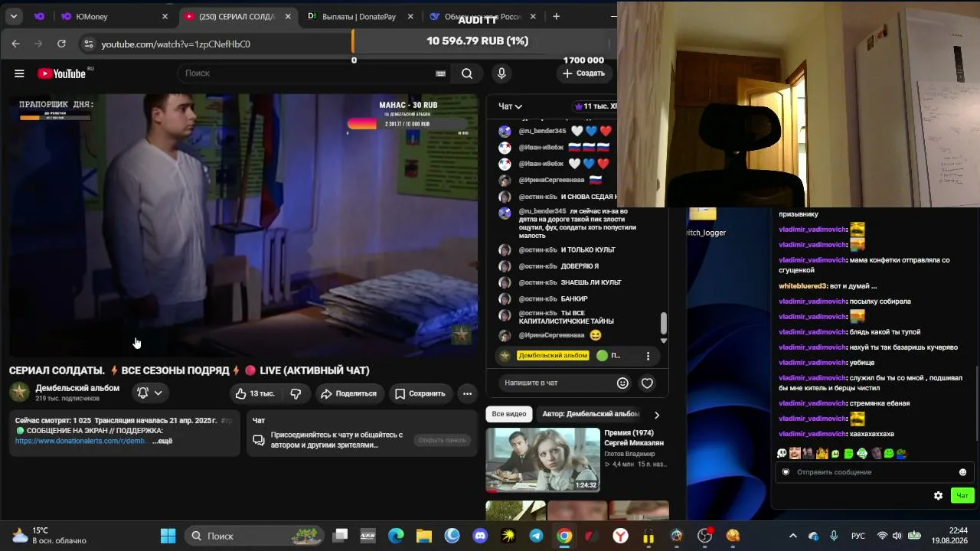Click the video player frame

pyautogui.click(x=243, y=224)
